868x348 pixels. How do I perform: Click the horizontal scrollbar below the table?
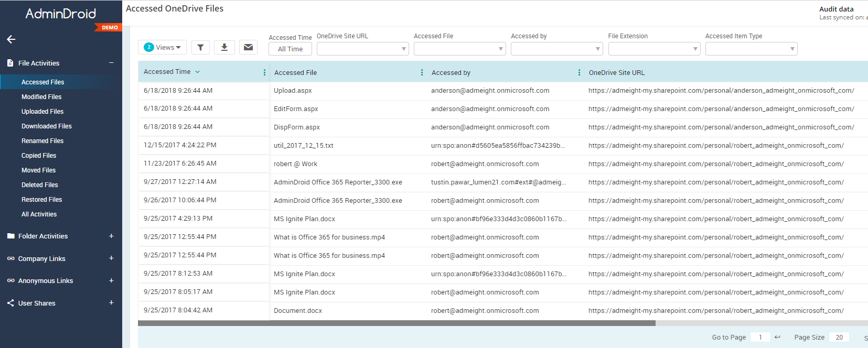[x=397, y=323]
